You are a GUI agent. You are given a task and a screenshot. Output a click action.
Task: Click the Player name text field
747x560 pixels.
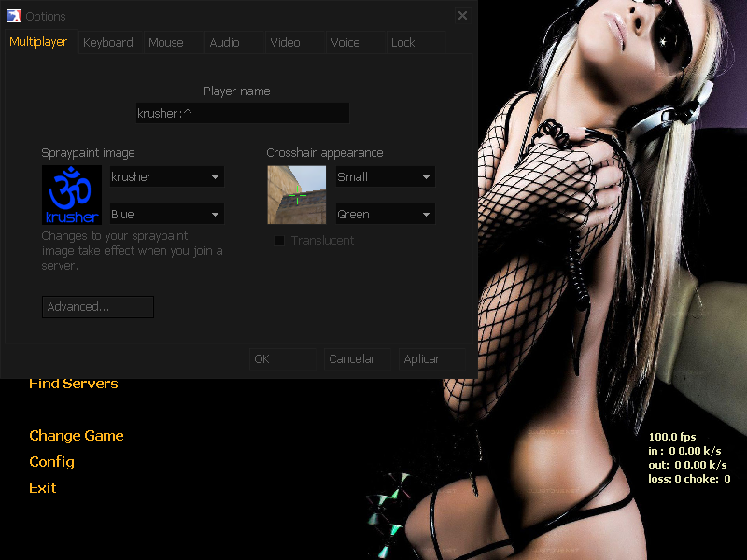(242, 114)
